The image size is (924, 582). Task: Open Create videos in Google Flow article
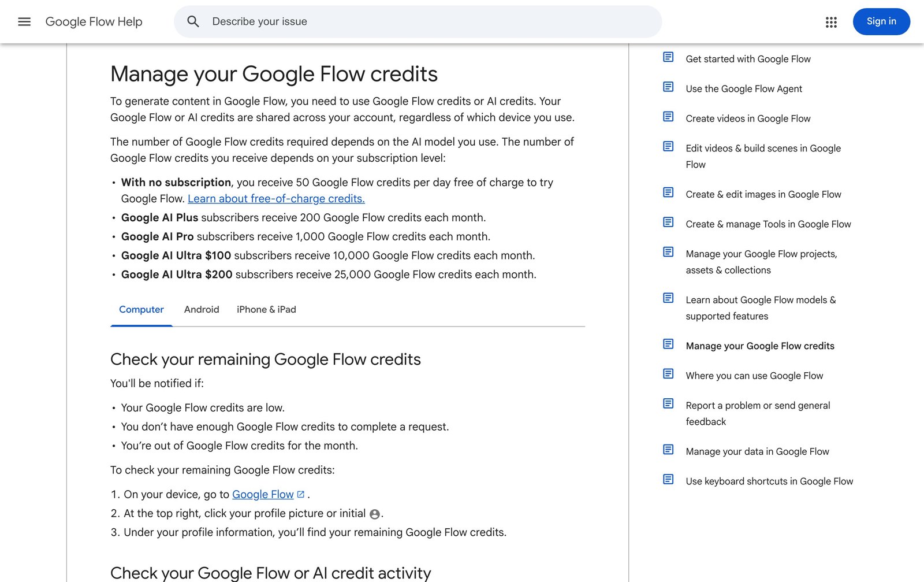(x=748, y=118)
